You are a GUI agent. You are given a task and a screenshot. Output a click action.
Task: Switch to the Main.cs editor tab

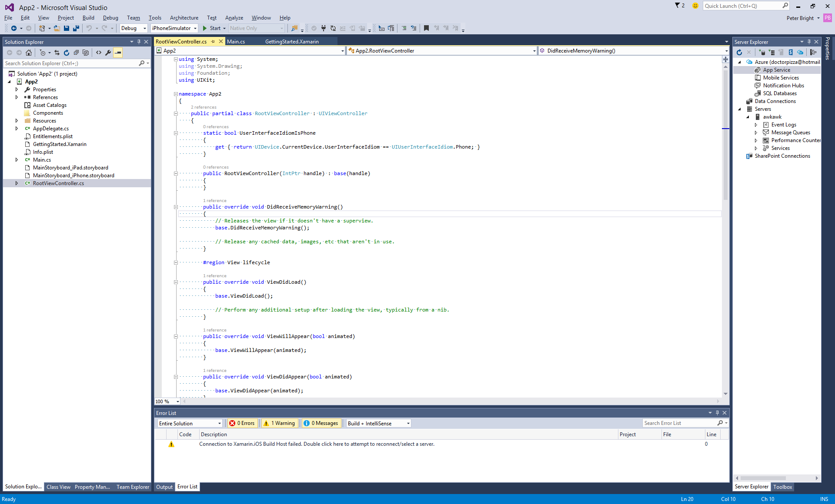click(x=235, y=41)
